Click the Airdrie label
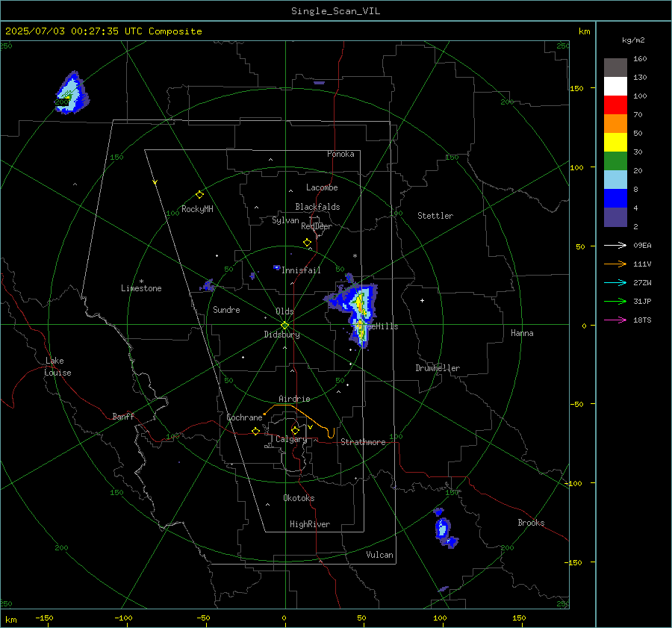 click(x=294, y=399)
